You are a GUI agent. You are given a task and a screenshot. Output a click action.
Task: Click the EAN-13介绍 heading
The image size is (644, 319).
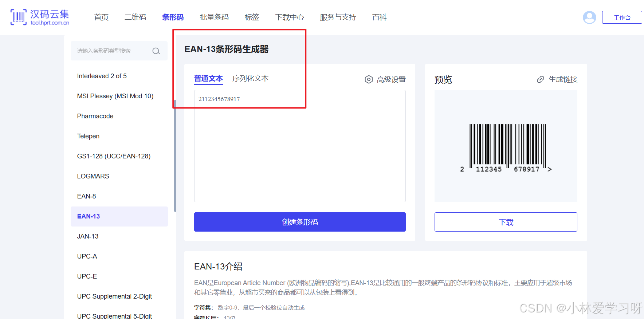click(218, 267)
